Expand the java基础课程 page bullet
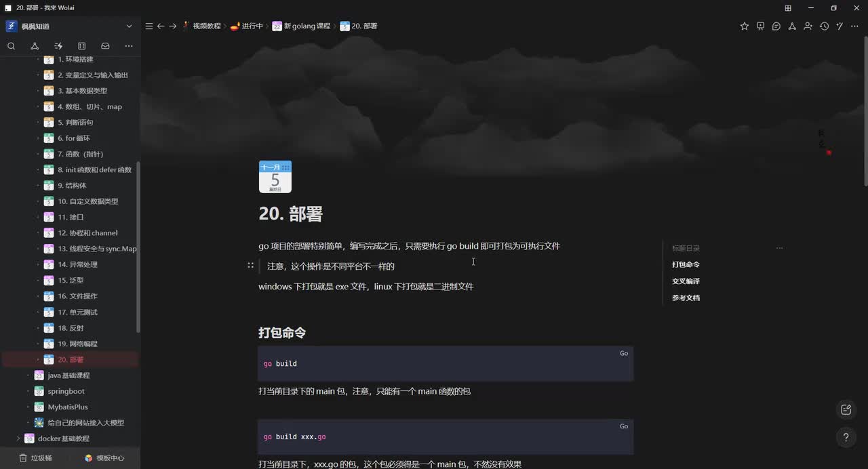Viewport: 868px width, 469px height. (28, 375)
